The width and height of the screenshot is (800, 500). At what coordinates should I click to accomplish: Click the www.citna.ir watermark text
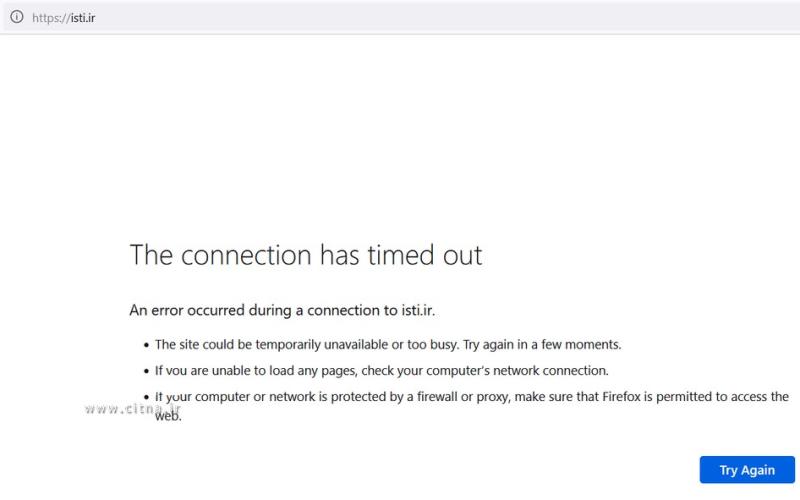click(132, 408)
